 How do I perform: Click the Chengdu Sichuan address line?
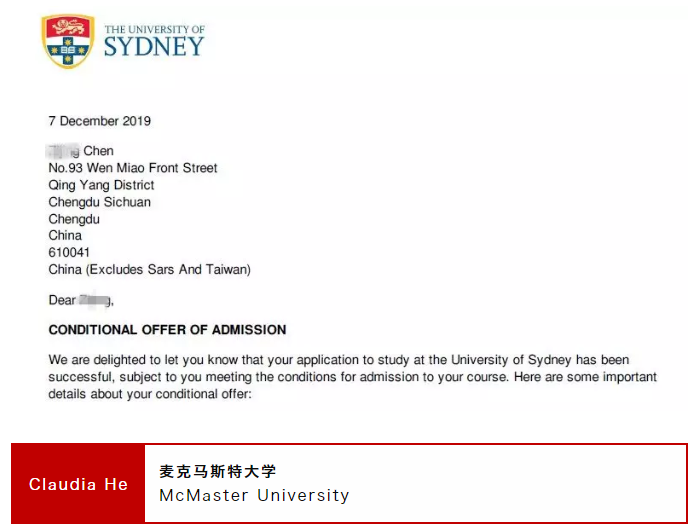click(x=99, y=202)
